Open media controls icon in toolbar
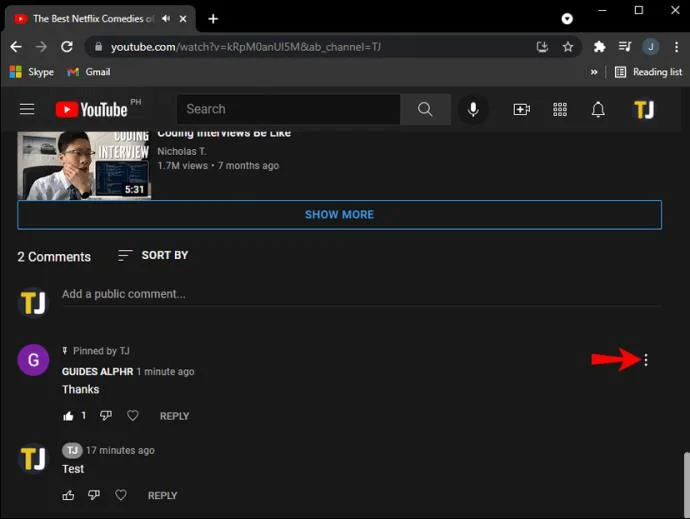This screenshot has width=690, height=519. click(x=625, y=47)
